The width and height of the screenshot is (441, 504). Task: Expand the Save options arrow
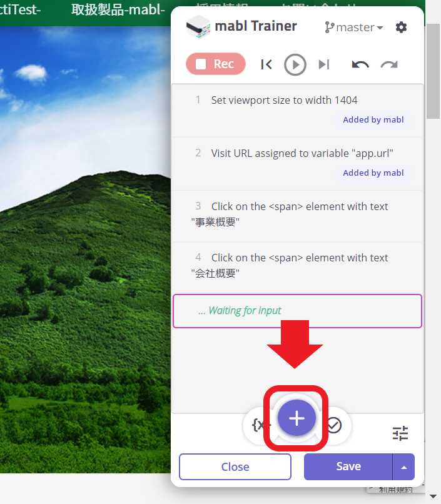click(403, 466)
